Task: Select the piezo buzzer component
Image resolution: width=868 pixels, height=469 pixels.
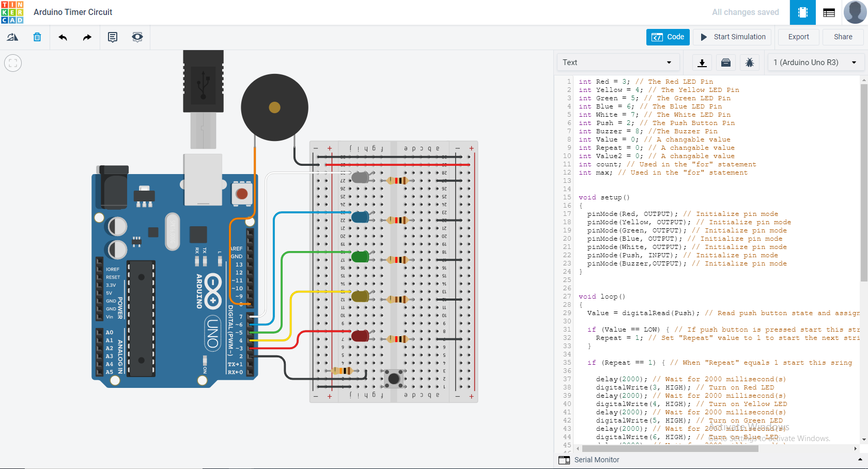Action: [x=275, y=107]
